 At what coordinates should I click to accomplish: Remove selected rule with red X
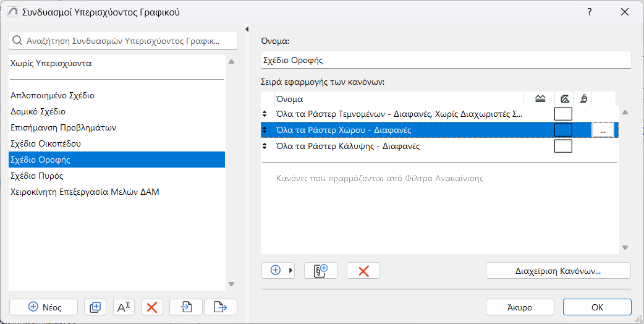[x=363, y=271]
